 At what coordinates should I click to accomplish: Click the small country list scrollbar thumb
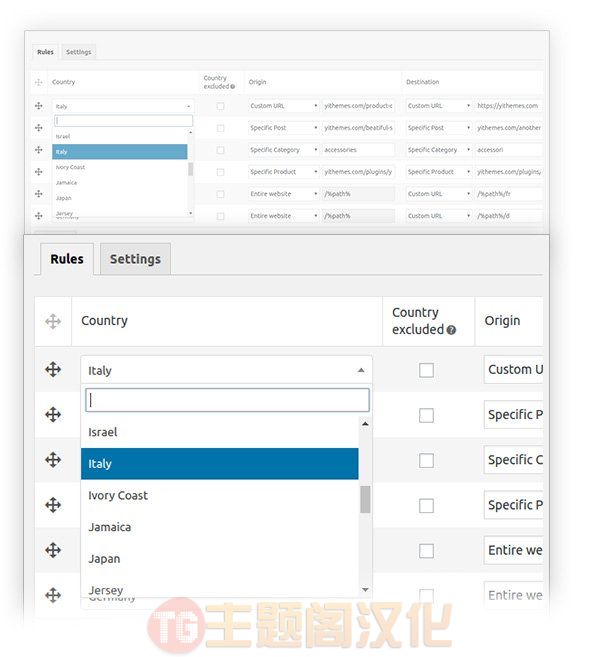[191, 169]
